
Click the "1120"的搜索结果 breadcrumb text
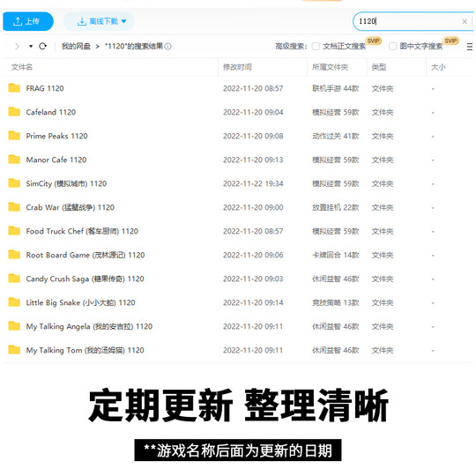click(x=134, y=46)
